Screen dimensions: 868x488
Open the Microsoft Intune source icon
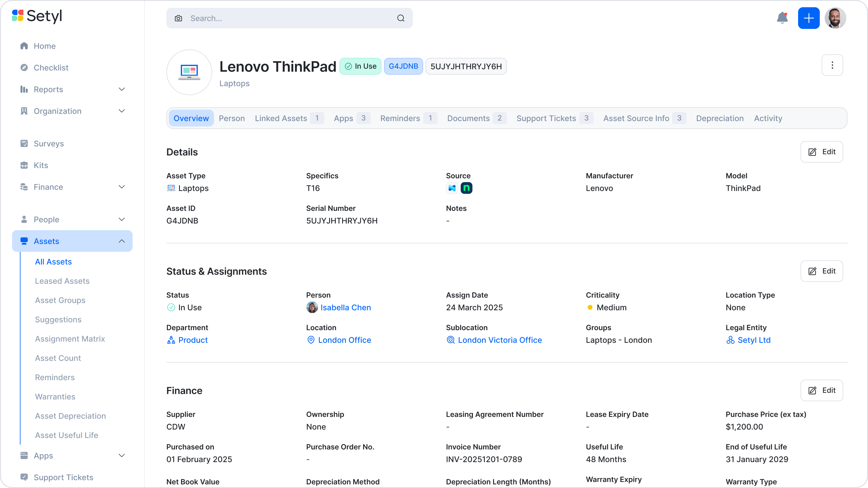tap(452, 188)
